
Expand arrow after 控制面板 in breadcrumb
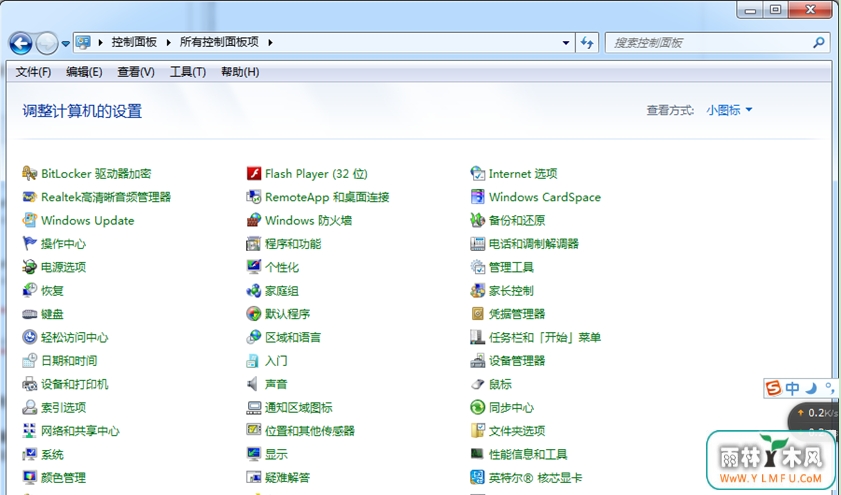tap(168, 42)
